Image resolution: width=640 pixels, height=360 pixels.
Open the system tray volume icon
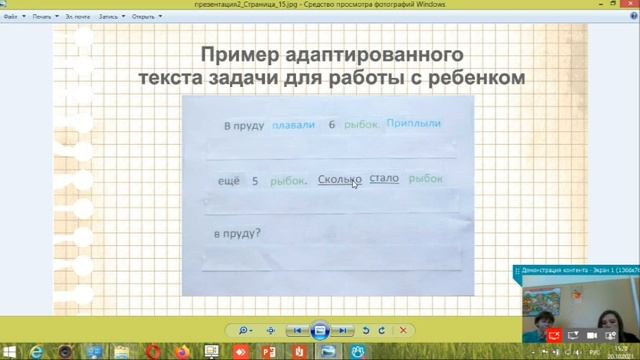(x=577, y=352)
